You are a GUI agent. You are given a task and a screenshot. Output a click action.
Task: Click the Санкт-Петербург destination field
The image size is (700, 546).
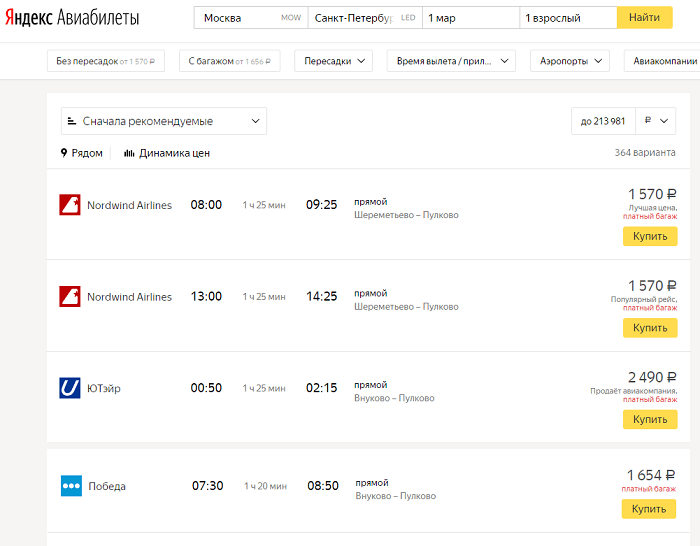[365, 18]
